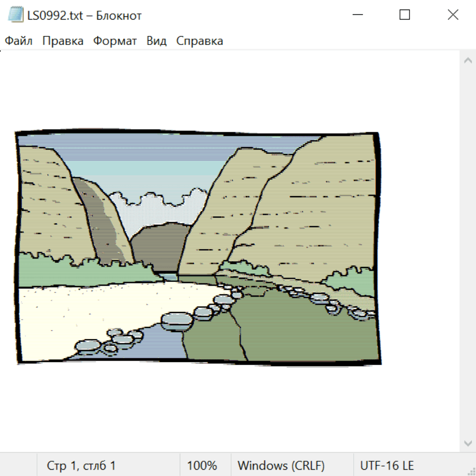Maximize the Блокнот window
Screen dimensions: 476x476
click(x=405, y=15)
